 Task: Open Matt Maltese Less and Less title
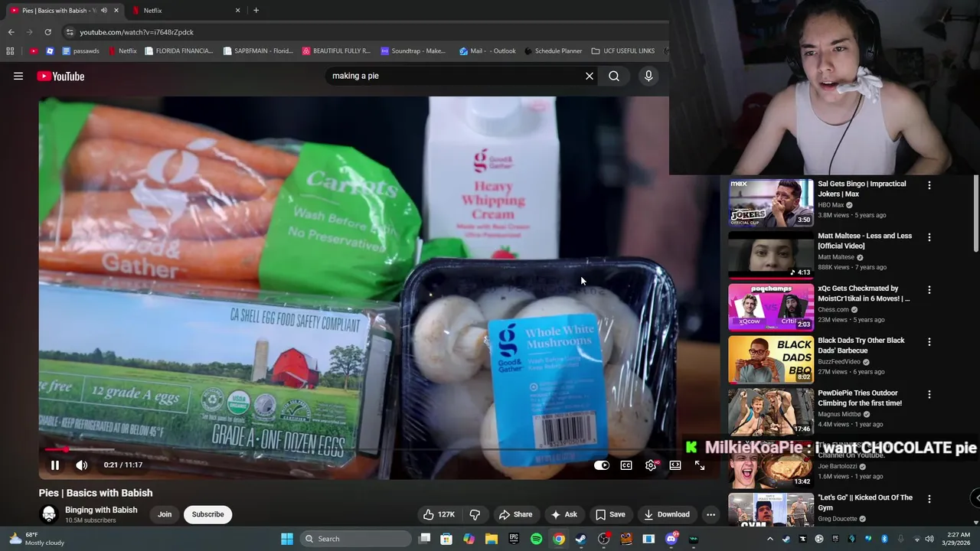point(864,241)
